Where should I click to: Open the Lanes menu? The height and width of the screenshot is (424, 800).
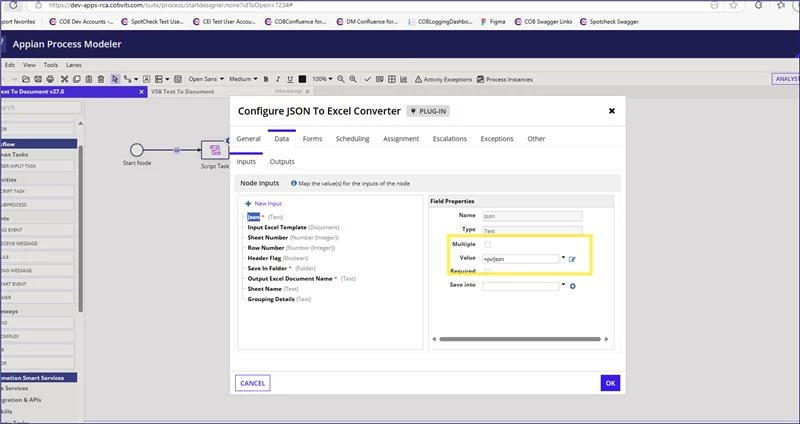[73, 65]
